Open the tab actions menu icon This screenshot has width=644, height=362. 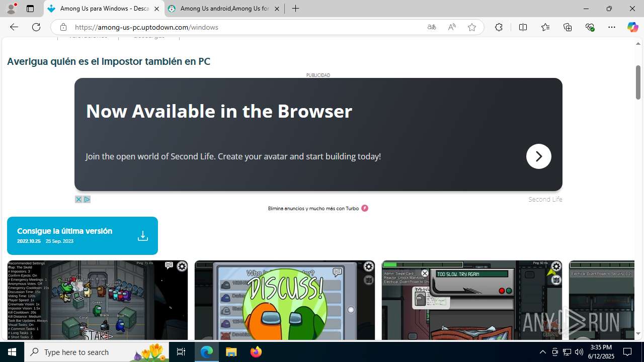30,9
